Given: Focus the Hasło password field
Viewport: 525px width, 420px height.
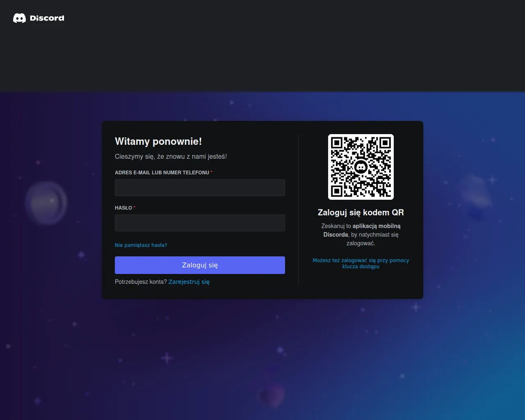Looking at the screenshot, I should tap(200, 223).
